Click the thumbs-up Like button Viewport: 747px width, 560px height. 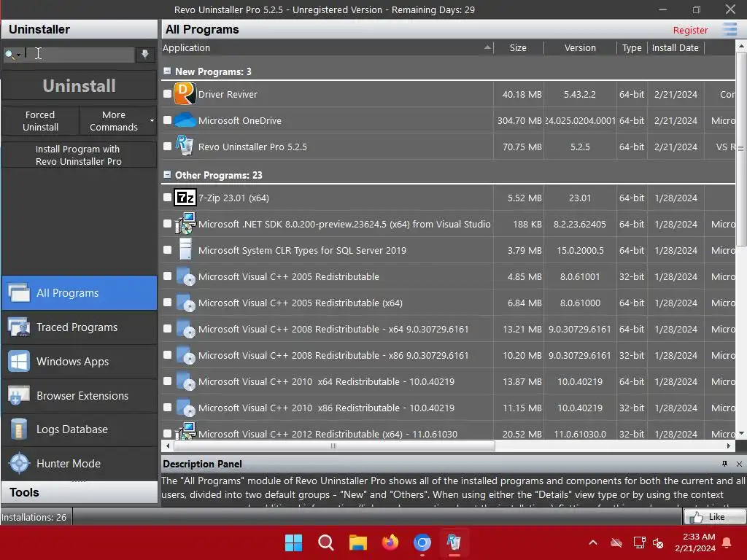(x=714, y=517)
